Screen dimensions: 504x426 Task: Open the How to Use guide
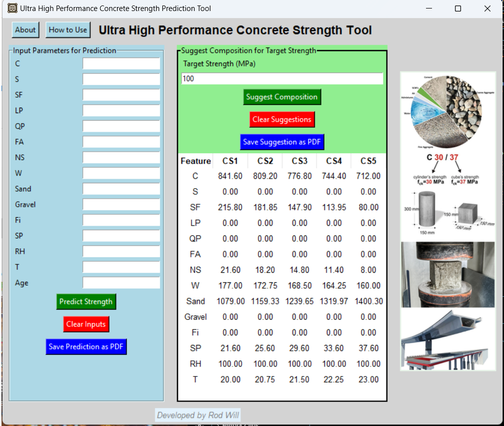68,30
